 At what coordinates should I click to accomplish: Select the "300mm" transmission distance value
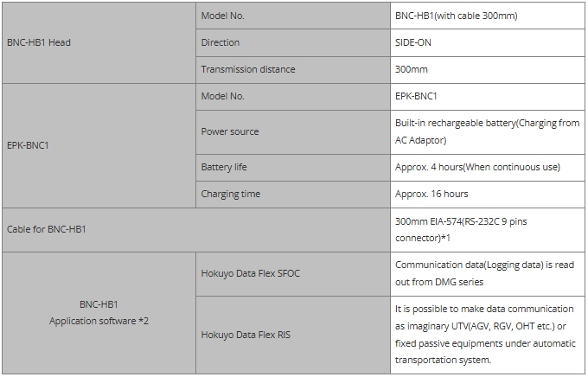412,69
